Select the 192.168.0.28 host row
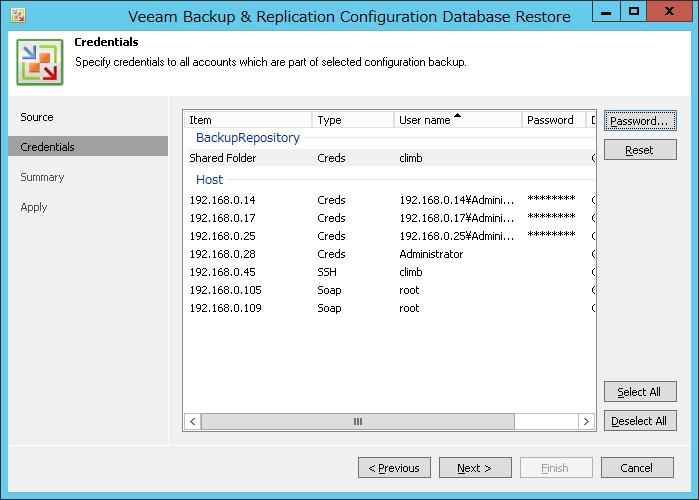 coord(390,254)
